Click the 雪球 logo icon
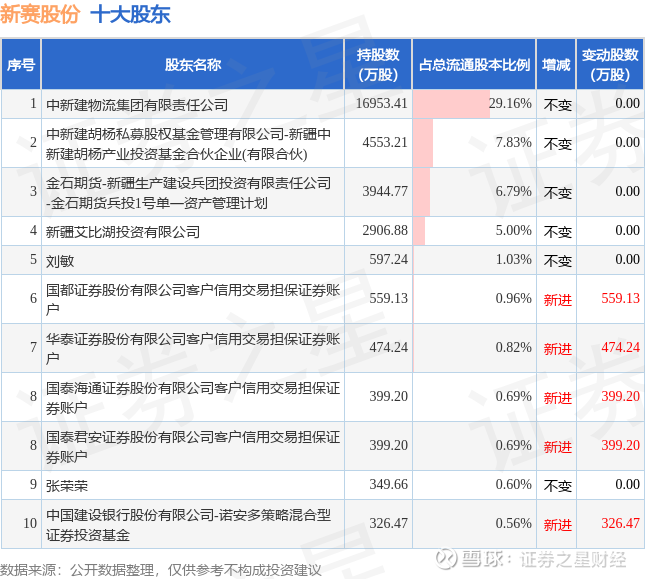This screenshot has height=579, width=645. click(446, 560)
